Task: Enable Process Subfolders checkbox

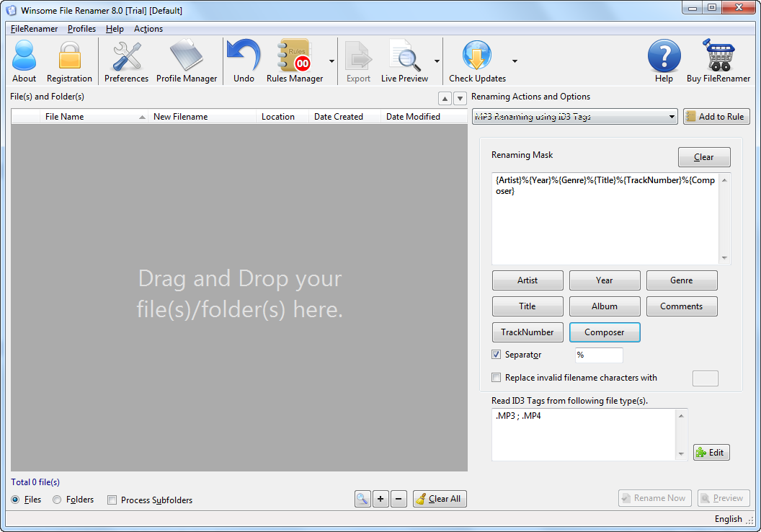Action: coord(112,500)
